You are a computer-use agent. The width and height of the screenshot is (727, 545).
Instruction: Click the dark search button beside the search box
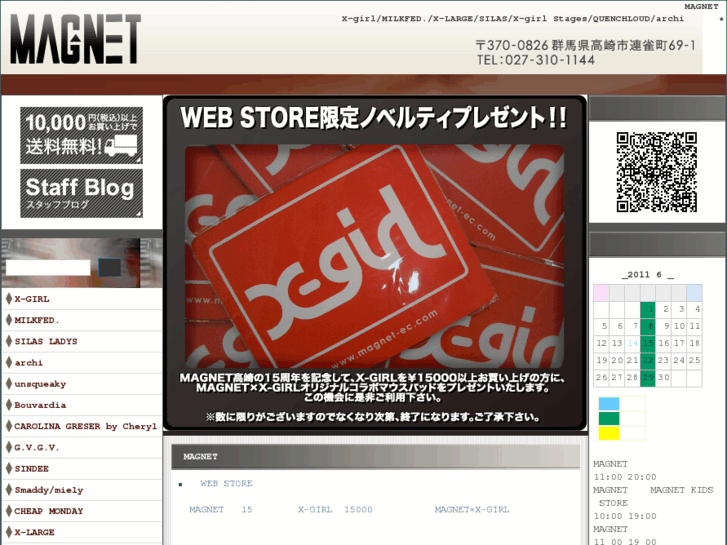(109, 267)
